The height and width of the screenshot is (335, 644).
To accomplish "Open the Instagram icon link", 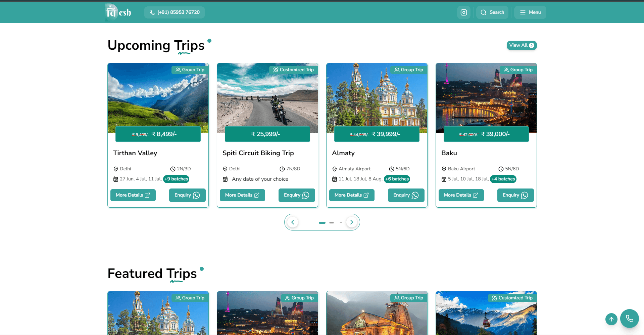I will pos(463,12).
